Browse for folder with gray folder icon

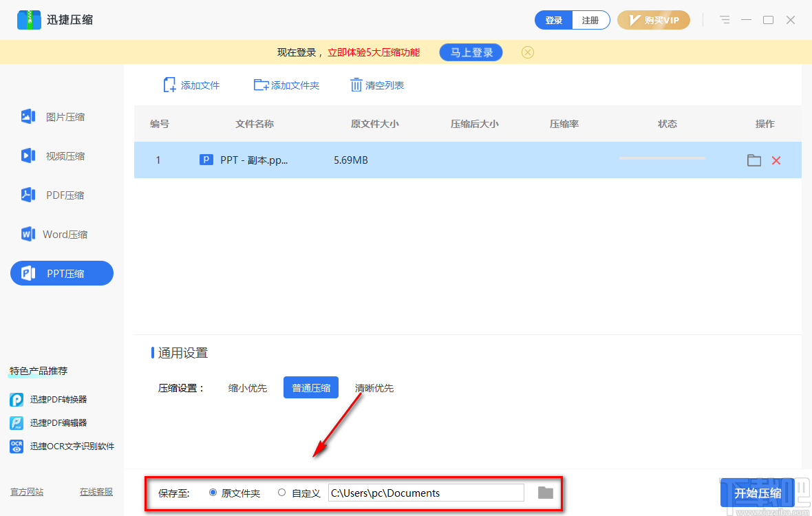point(545,493)
